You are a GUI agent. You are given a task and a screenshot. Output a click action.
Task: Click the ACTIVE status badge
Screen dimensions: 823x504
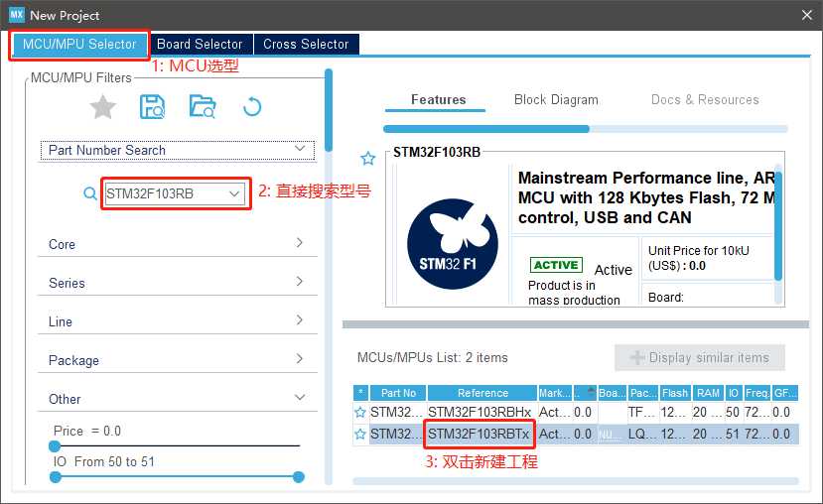(x=556, y=265)
